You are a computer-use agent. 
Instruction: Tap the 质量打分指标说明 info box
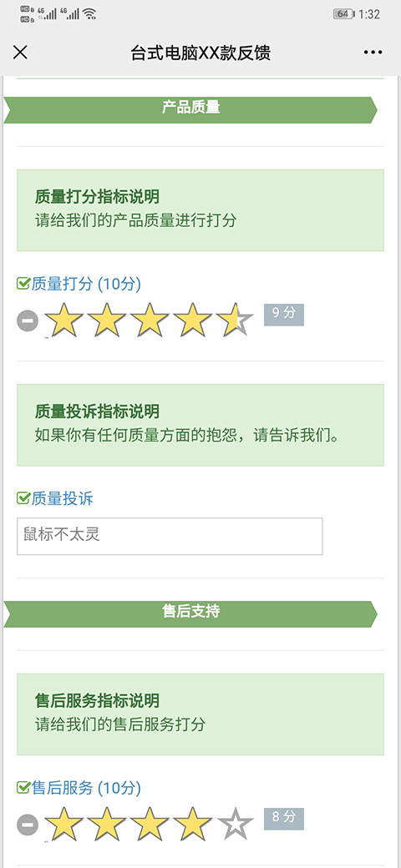point(200,210)
